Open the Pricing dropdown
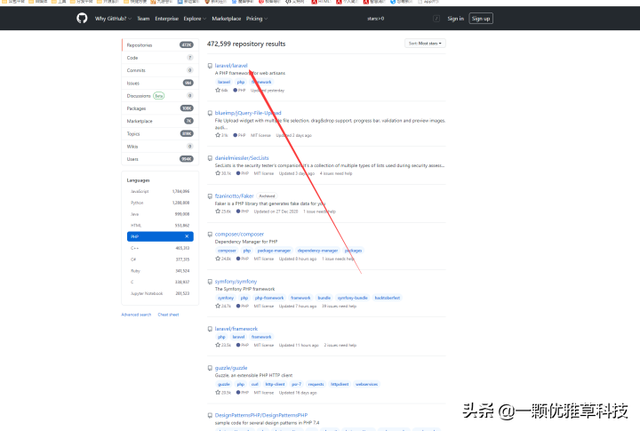 257,18
